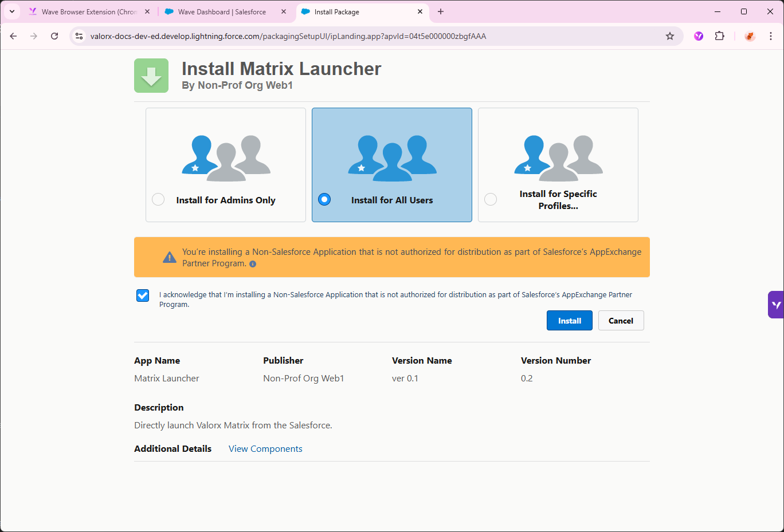The width and height of the screenshot is (784, 532).
Task: Click the Matrix Launcher app name value
Action: coord(167,379)
